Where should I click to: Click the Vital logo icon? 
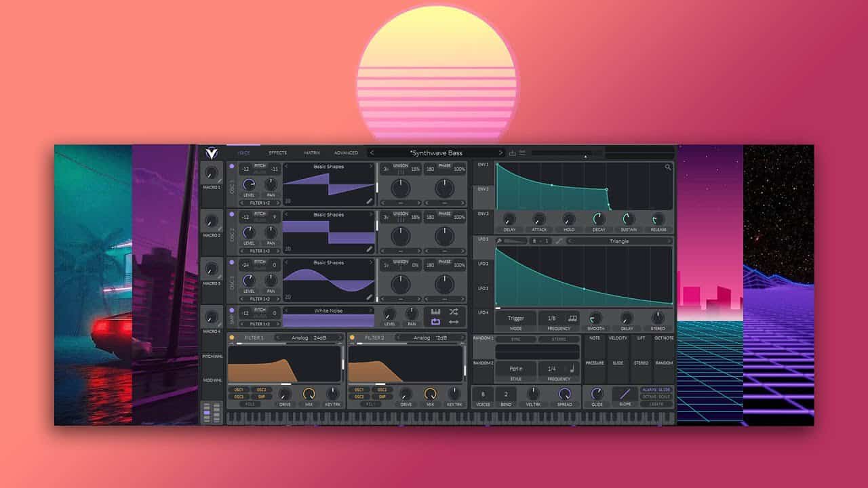click(x=212, y=153)
